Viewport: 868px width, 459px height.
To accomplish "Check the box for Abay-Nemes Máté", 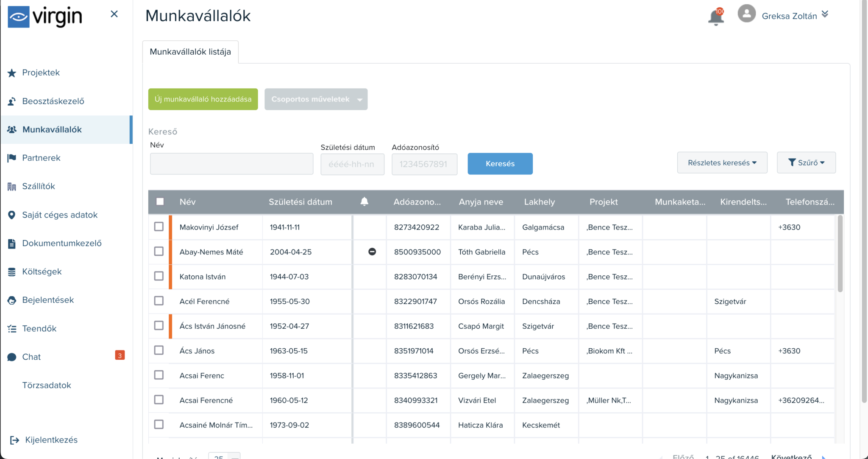I will (x=159, y=251).
